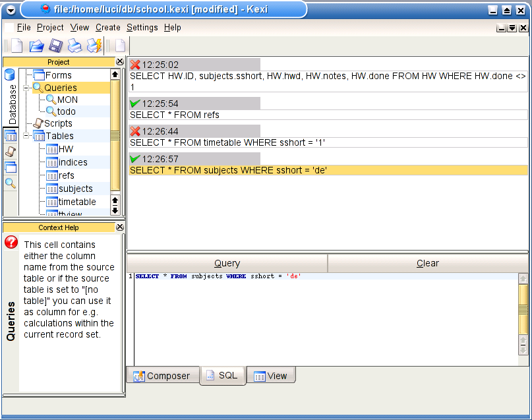
Task: Click the magnifier Queries icon in left sidebar
Action: 10,183
